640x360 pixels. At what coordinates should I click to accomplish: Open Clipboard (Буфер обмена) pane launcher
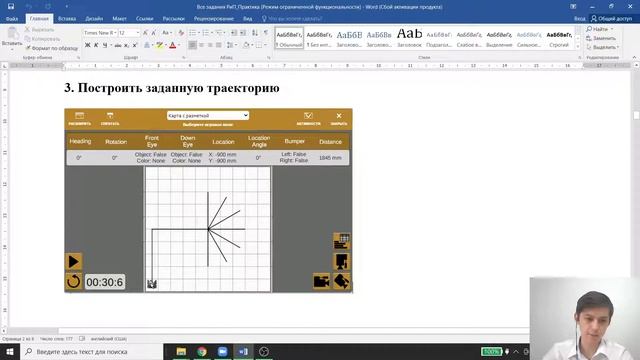point(78,58)
